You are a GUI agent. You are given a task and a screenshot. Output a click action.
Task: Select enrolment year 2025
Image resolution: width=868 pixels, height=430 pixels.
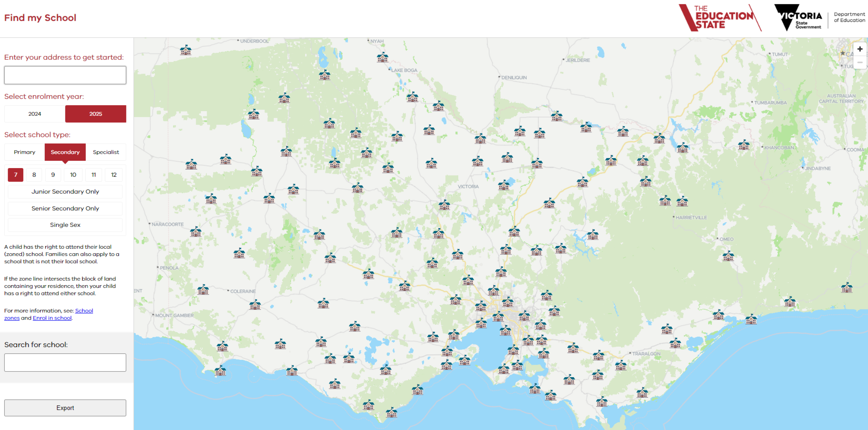click(95, 114)
